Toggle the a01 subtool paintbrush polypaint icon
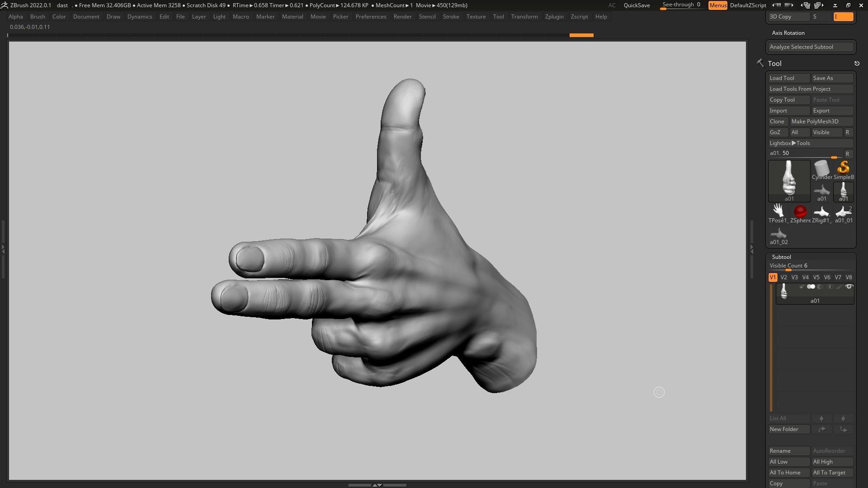The image size is (868, 488). (839, 287)
